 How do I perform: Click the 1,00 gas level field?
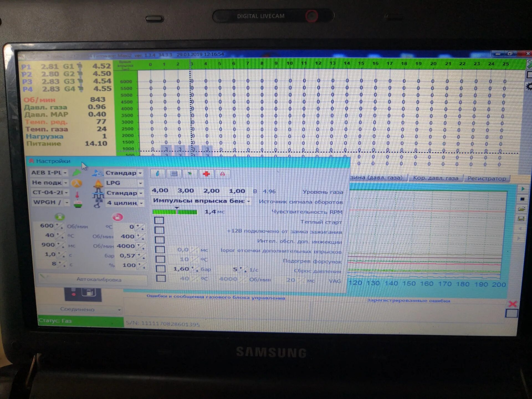click(237, 191)
